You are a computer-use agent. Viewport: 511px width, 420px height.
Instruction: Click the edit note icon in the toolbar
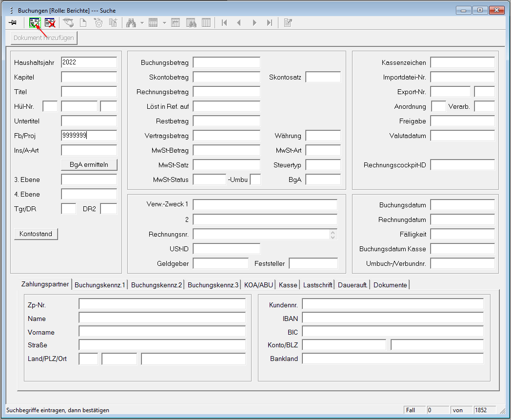[x=288, y=22]
